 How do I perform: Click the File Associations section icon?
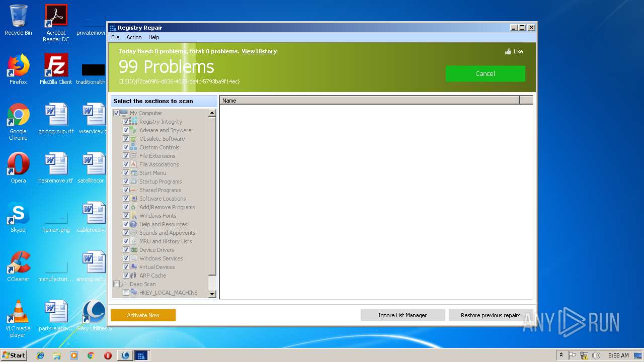coord(134,164)
